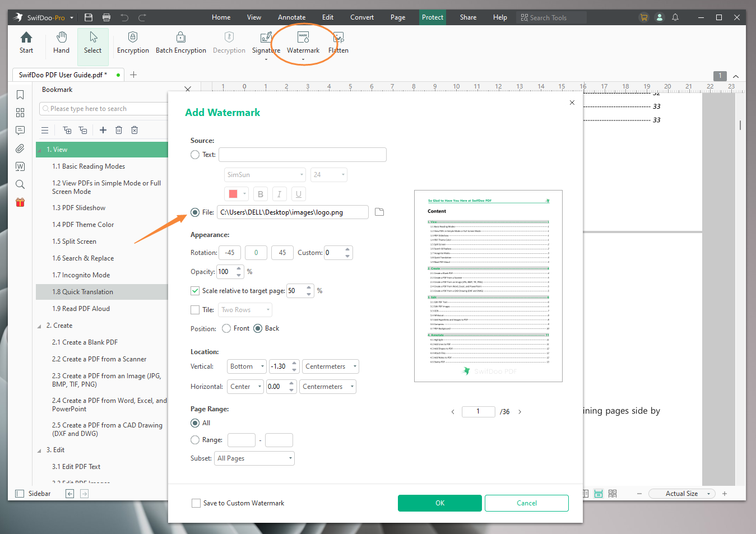Image resolution: width=756 pixels, height=534 pixels.
Task: Open the Share menu tab
Action: (468, 17)
